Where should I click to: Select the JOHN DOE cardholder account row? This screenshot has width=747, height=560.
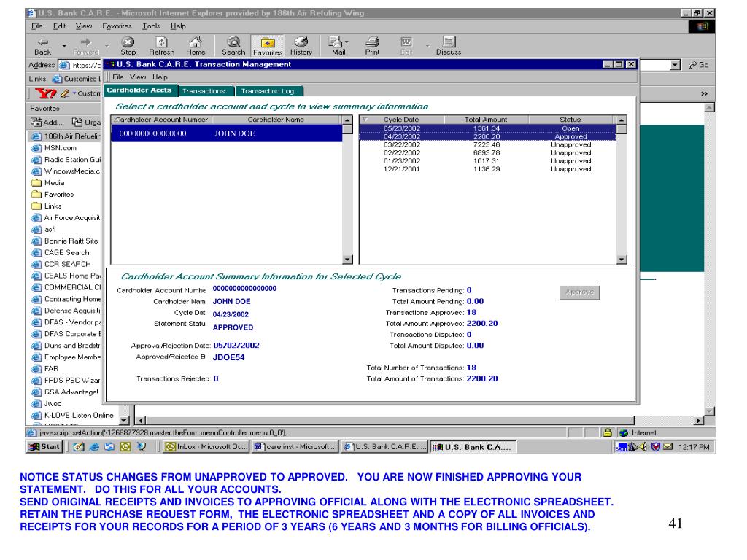click(227, 133)
